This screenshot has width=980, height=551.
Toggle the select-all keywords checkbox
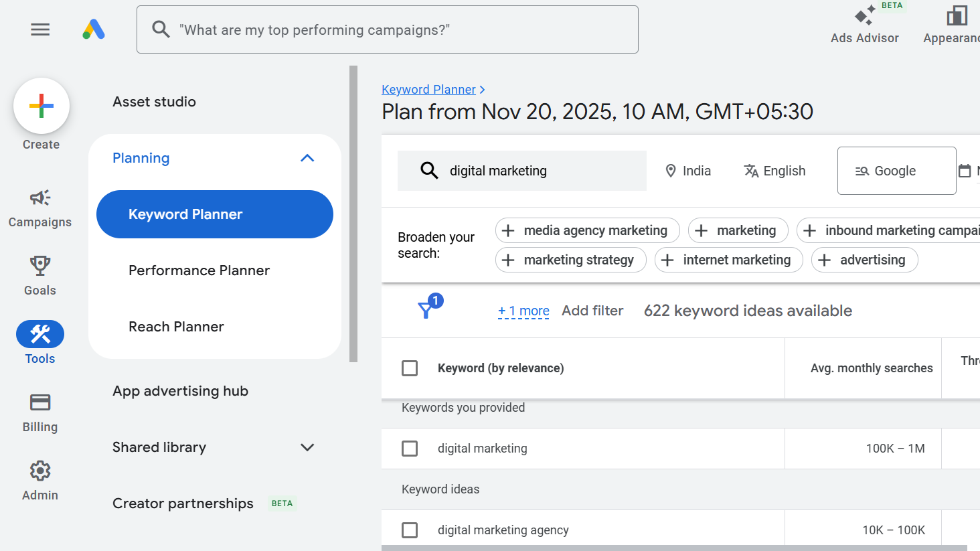pyautogui.click(x=410, y=368)
